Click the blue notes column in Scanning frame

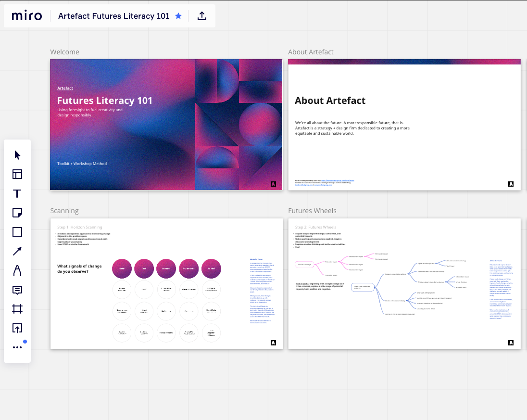pos(262,291)
